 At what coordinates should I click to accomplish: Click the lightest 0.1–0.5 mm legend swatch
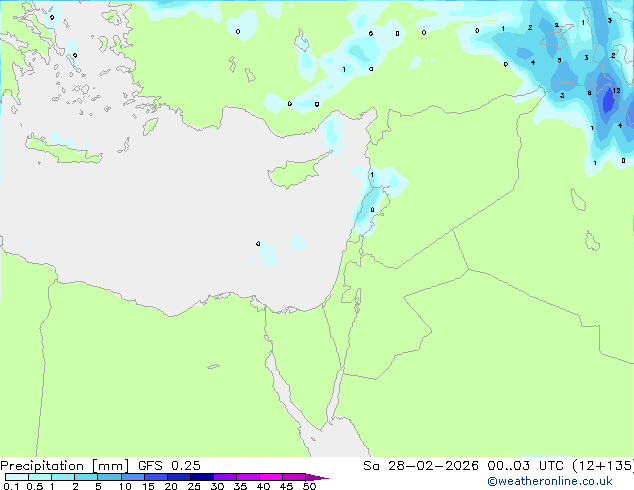17,477
